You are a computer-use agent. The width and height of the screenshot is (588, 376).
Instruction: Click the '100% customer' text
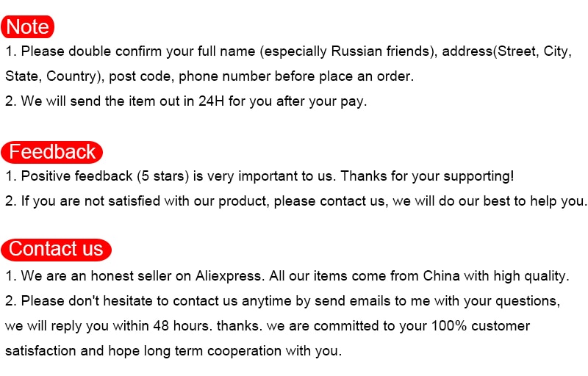(481, 326)
